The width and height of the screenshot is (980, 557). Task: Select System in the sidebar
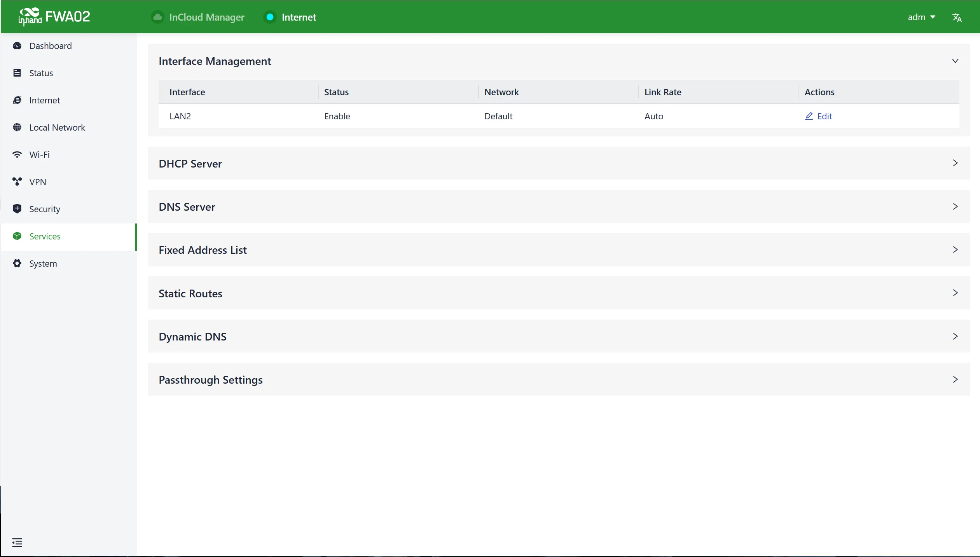68,264
